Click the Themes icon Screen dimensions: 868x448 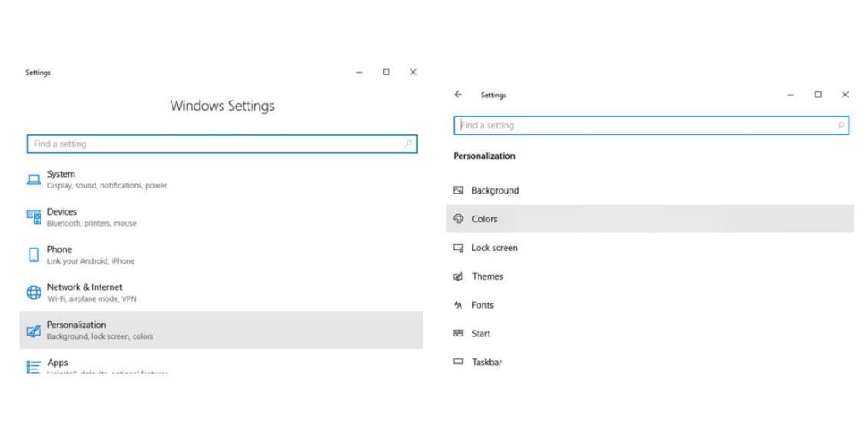point(458,276)
